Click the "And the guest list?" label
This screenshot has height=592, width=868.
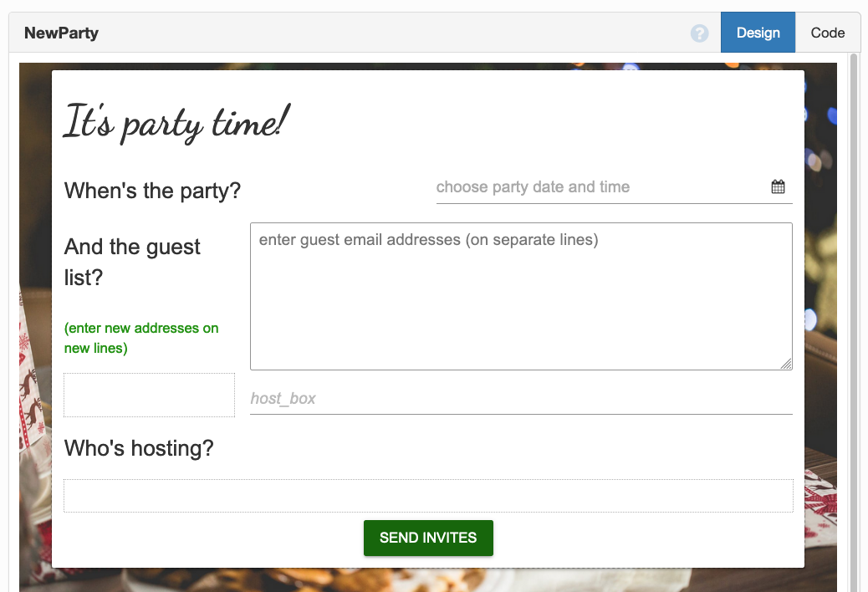tap(133, 262)
